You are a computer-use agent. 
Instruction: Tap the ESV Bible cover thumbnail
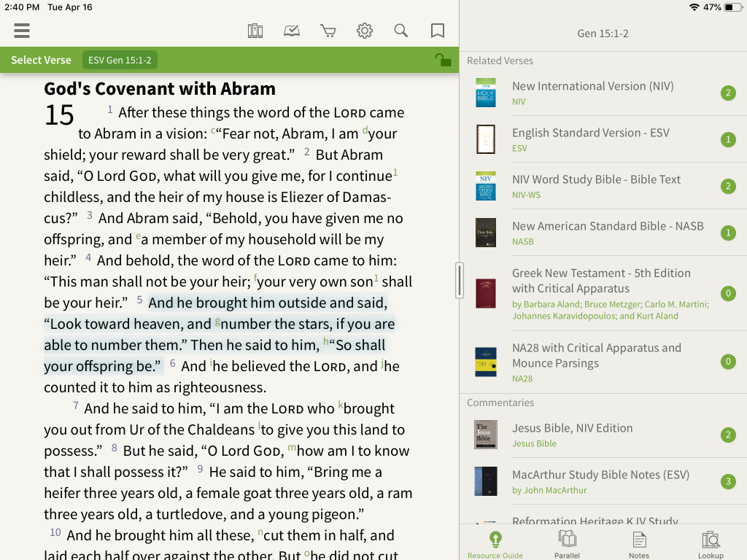click(x=485, y=139)
